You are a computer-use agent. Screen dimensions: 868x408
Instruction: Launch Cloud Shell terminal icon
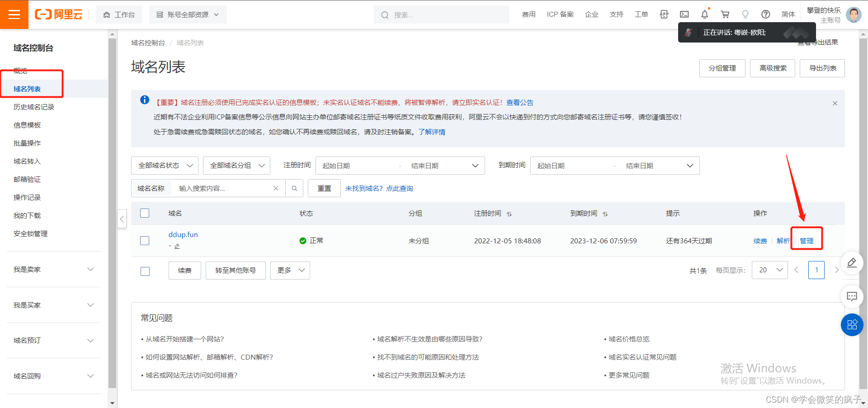pyautogui.click(x=684, y=14)
